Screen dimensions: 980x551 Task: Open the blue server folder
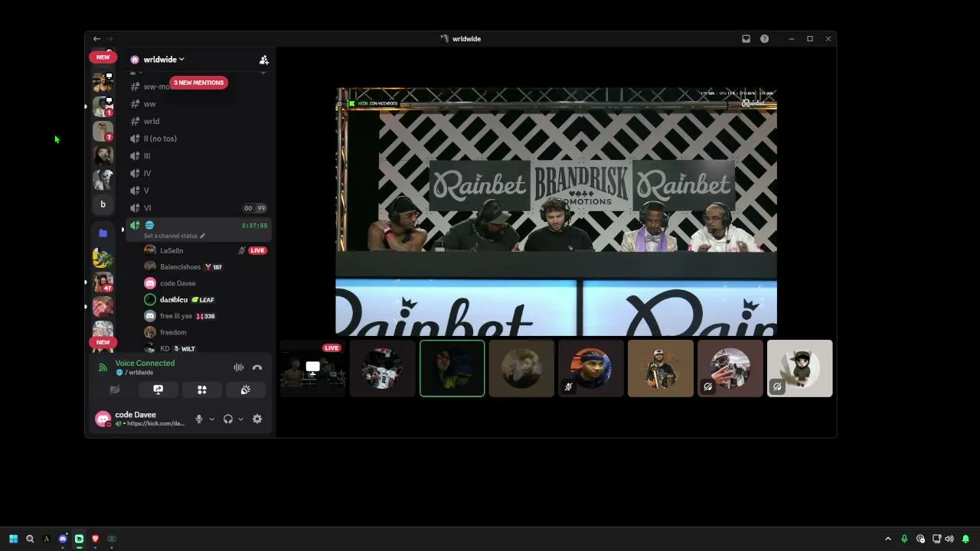103,233
